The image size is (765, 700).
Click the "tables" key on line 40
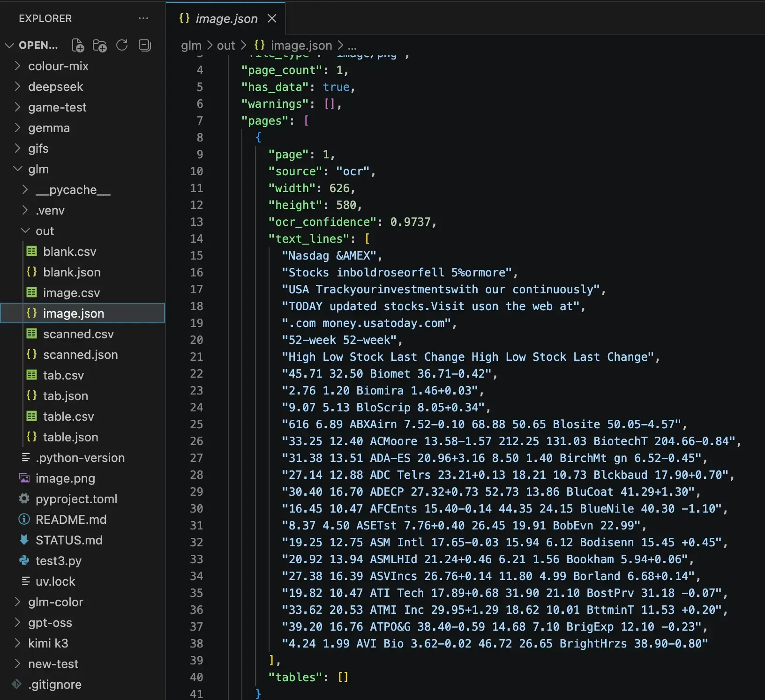click(x=295, y=677)
